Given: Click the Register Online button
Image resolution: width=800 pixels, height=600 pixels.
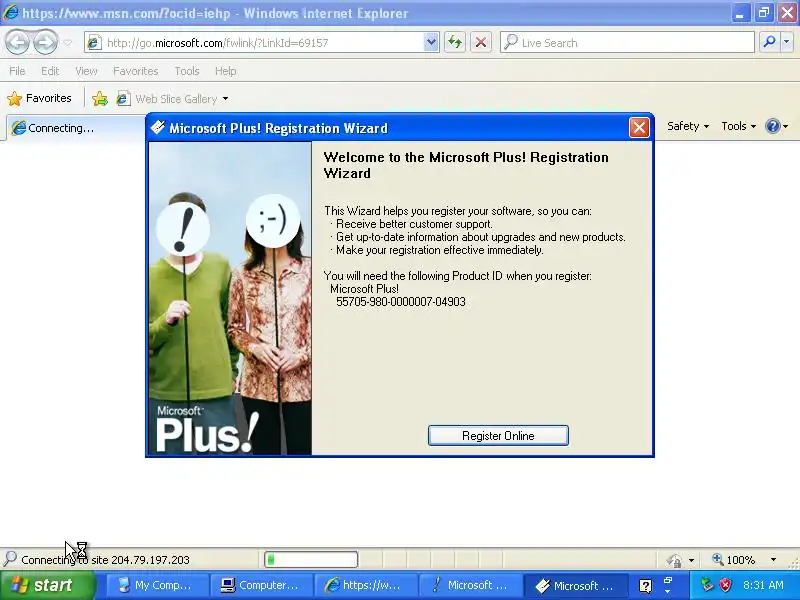Looking at the screenshot, I should [x=498, y=436].
